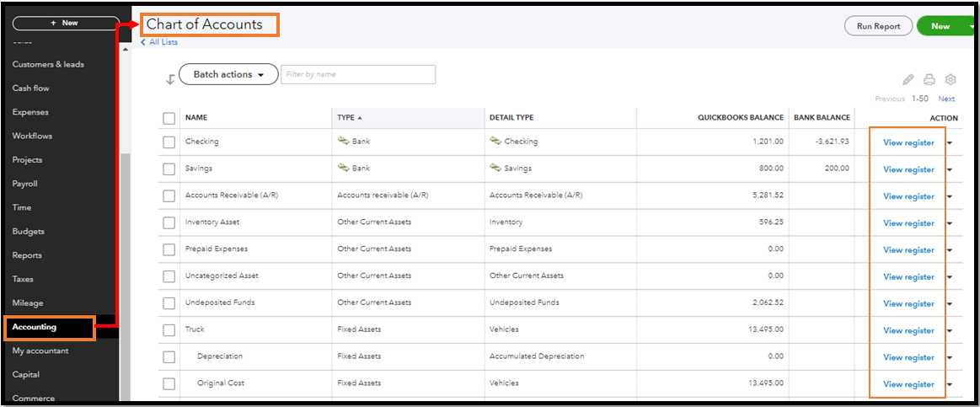Sort by QUICKBOOKS BALANCE column header
The image size is (980, 407).
pyautogui.click(x=741, y=117)
